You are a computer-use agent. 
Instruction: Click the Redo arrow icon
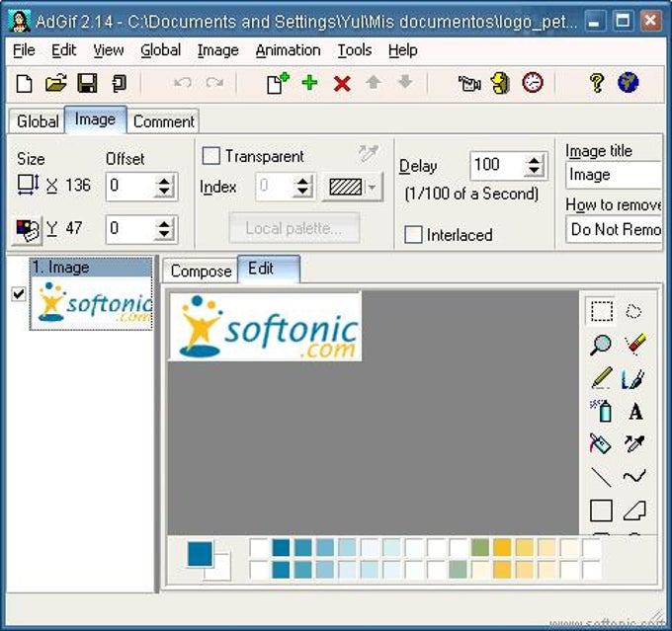pos(214,82)
